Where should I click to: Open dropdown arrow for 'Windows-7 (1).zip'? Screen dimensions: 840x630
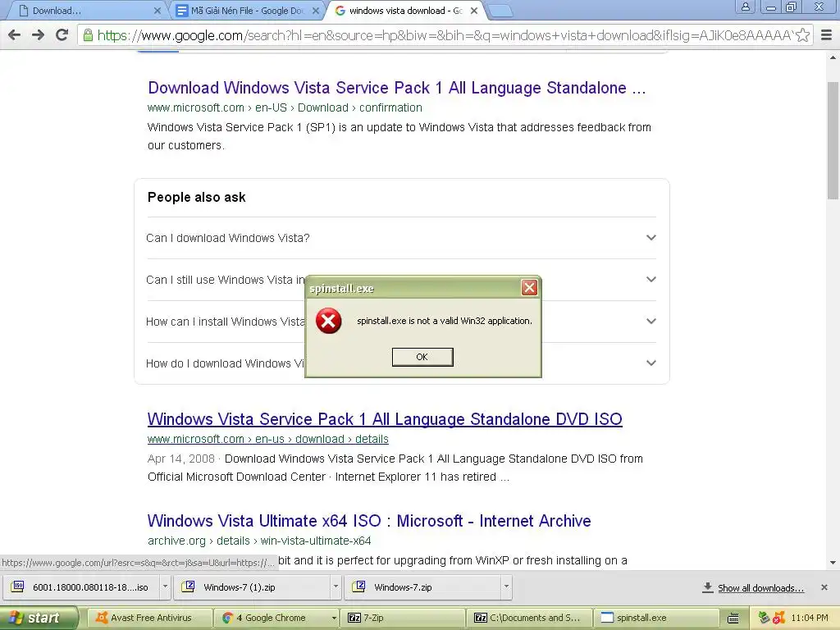point(336,587)
